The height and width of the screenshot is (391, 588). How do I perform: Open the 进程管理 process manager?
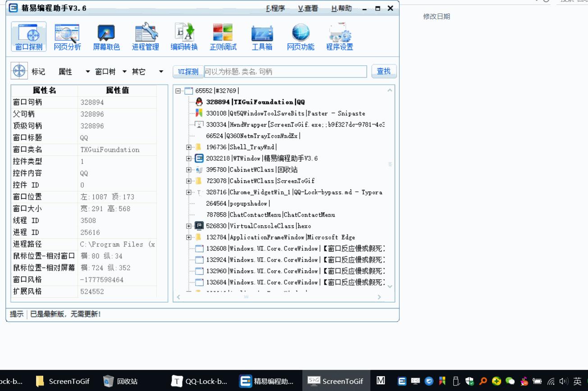point(145,36)
